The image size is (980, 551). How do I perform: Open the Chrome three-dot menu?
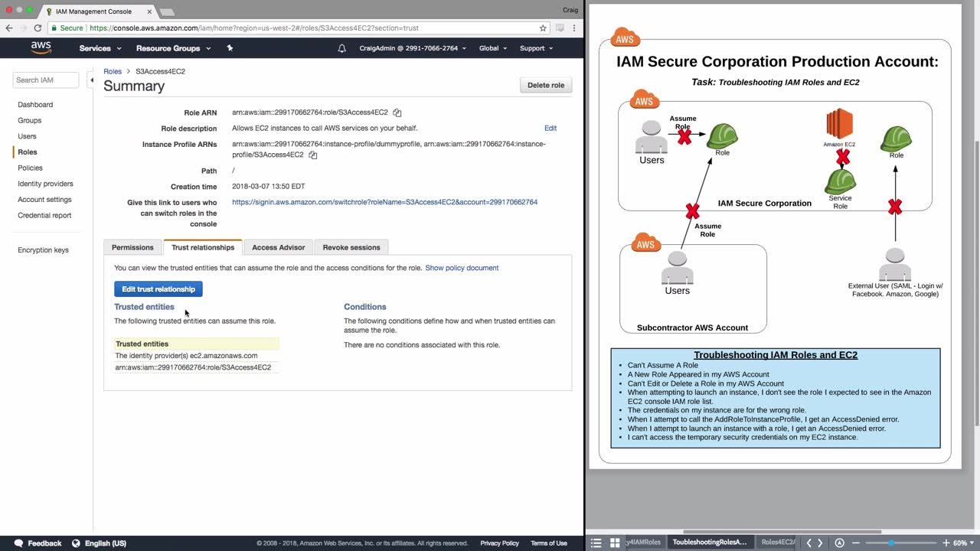pyautogui.click(x=574, y=28)
